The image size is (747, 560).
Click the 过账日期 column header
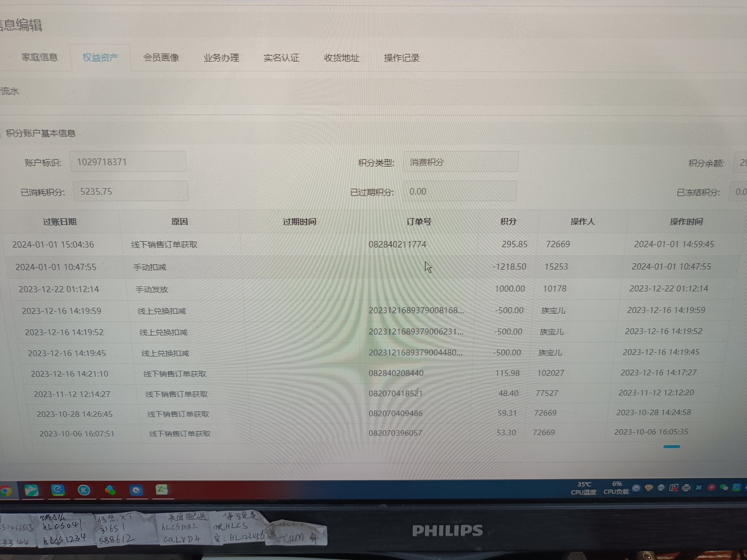60,222
